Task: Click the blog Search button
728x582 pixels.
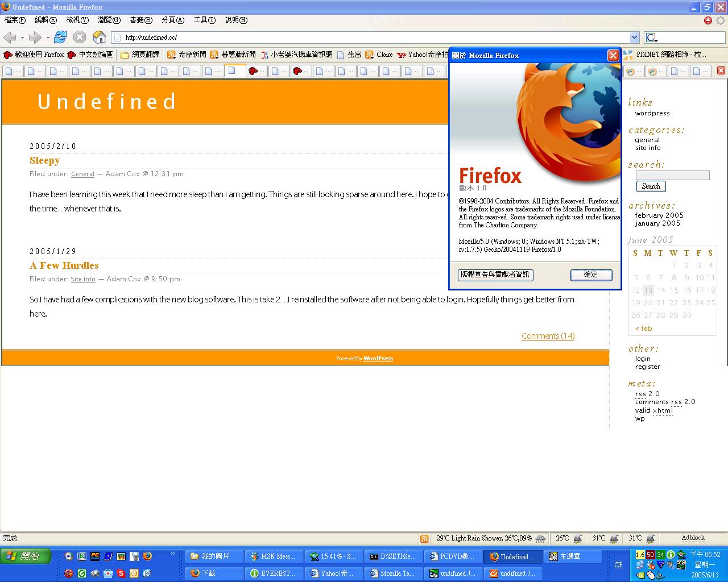Action: click(651, 186)
